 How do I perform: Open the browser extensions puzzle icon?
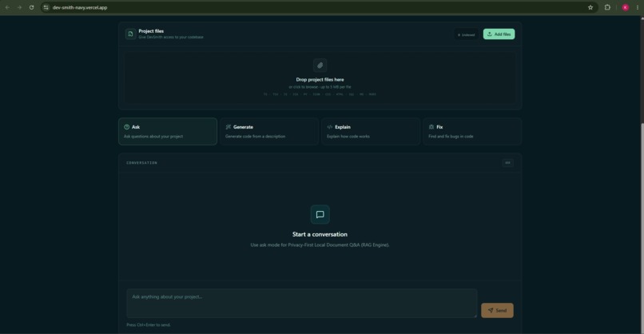pyautogui.click(x=607, y=7)
